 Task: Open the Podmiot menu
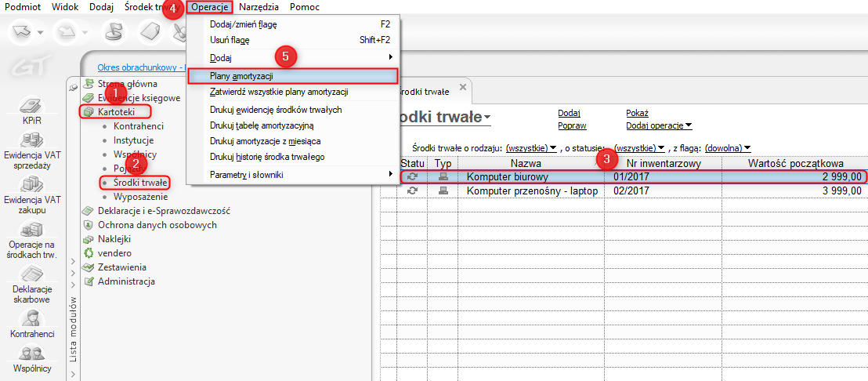(21, 7)
